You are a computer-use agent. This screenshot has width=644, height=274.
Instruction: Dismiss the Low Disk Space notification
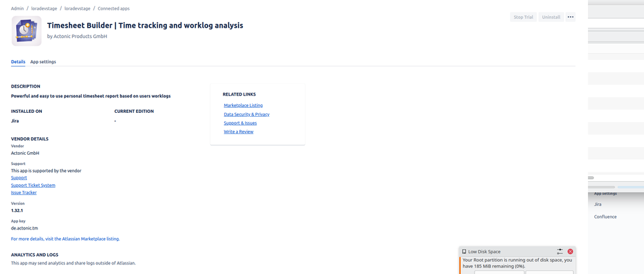(570, 251)
